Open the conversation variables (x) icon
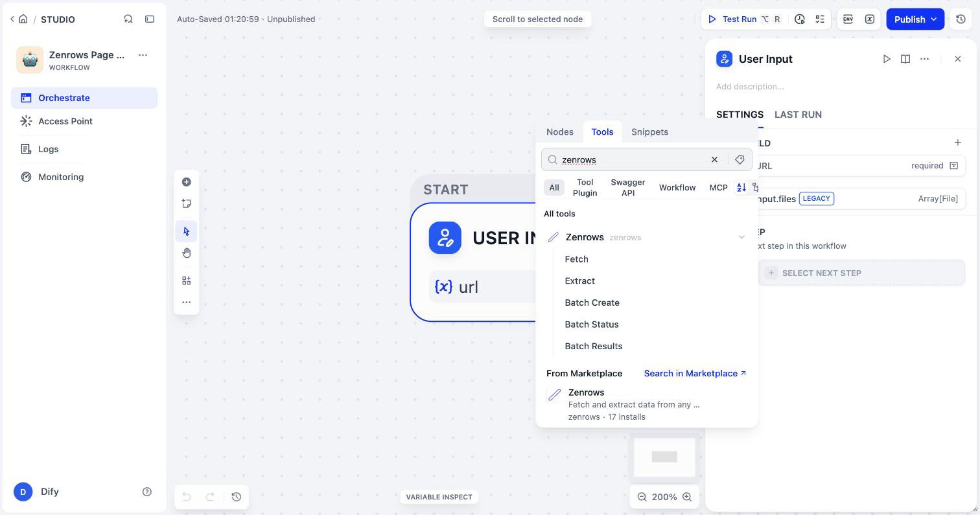This screenshot has height=515, width=980. pos(870,19)
